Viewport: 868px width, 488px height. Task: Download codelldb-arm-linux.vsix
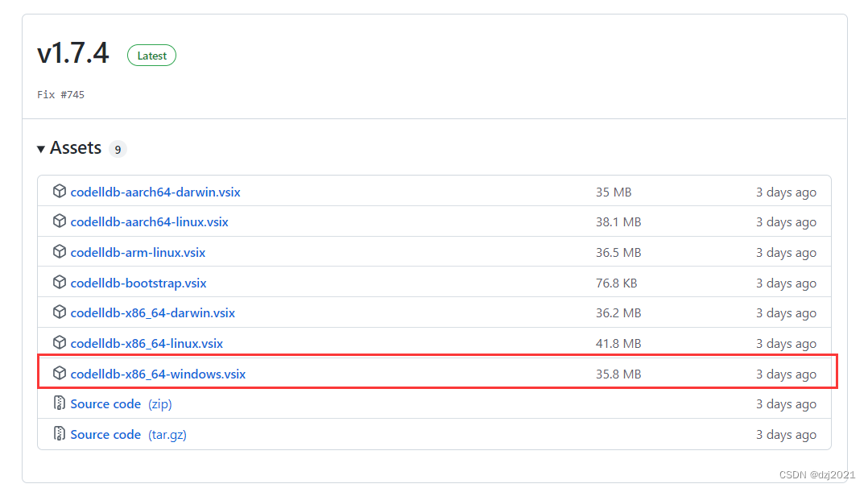(138, 252)
